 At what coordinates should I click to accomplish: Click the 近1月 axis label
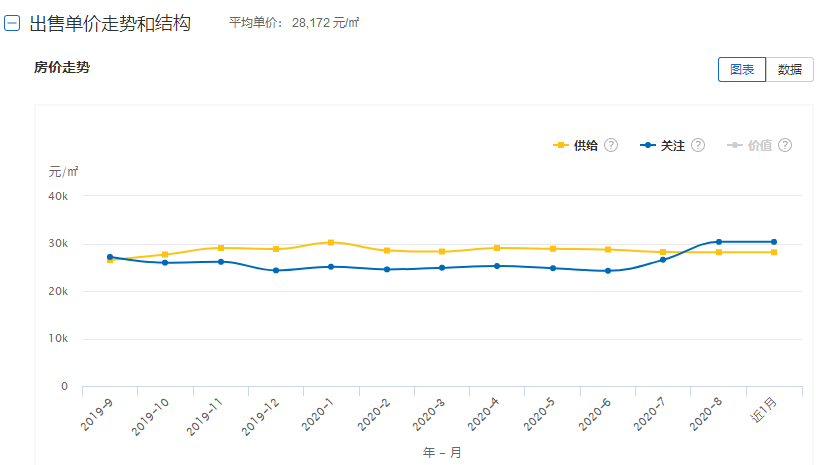[764, 412]
